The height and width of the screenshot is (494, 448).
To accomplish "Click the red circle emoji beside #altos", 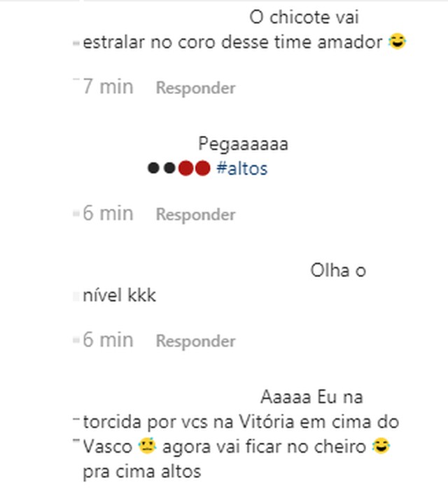I will coord(203,168).
